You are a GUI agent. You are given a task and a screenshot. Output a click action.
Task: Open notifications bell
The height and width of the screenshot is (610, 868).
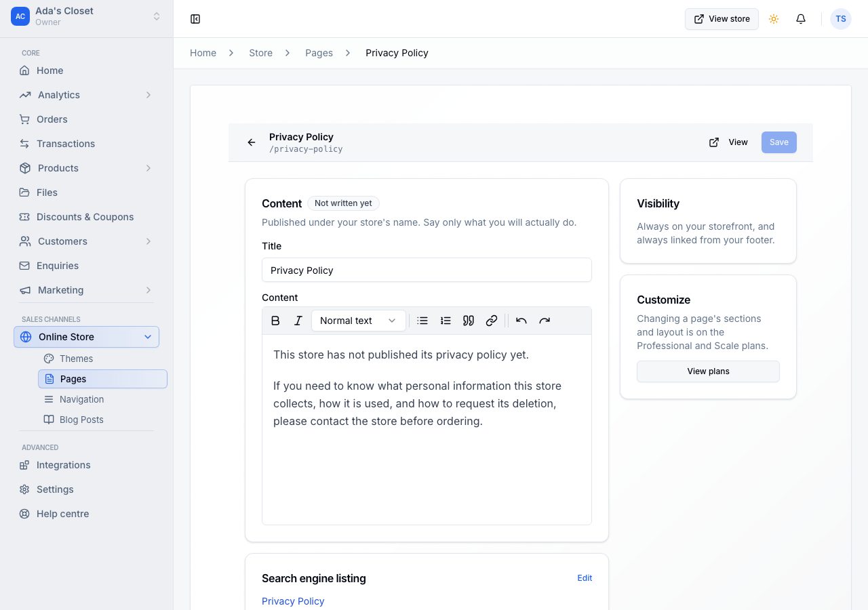tap(801, 19)
